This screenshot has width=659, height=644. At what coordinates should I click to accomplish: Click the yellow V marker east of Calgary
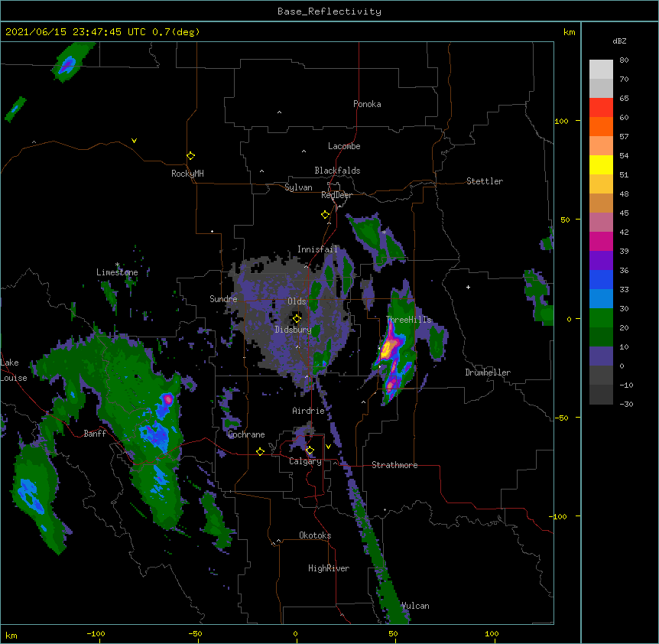[x=328, y=447]
